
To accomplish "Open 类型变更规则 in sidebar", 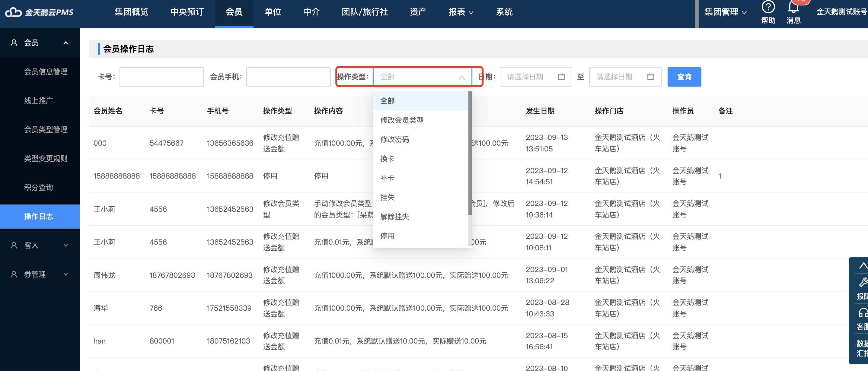I will pos(46,159).
